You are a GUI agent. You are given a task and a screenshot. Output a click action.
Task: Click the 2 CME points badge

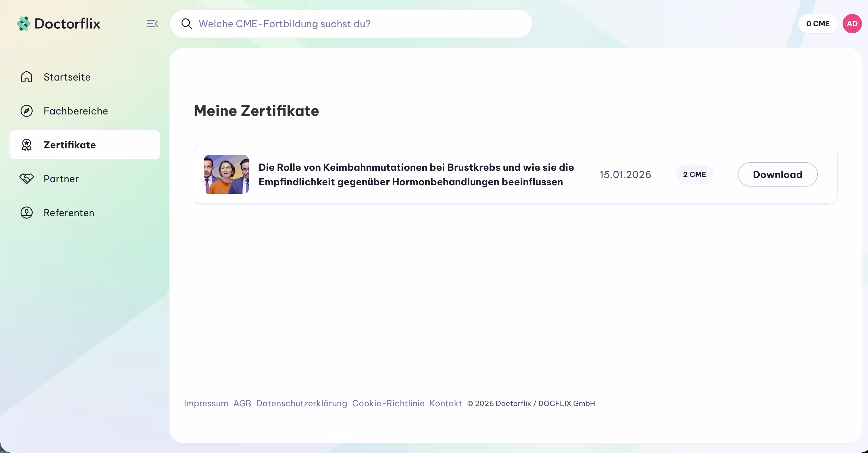point(695,174)
